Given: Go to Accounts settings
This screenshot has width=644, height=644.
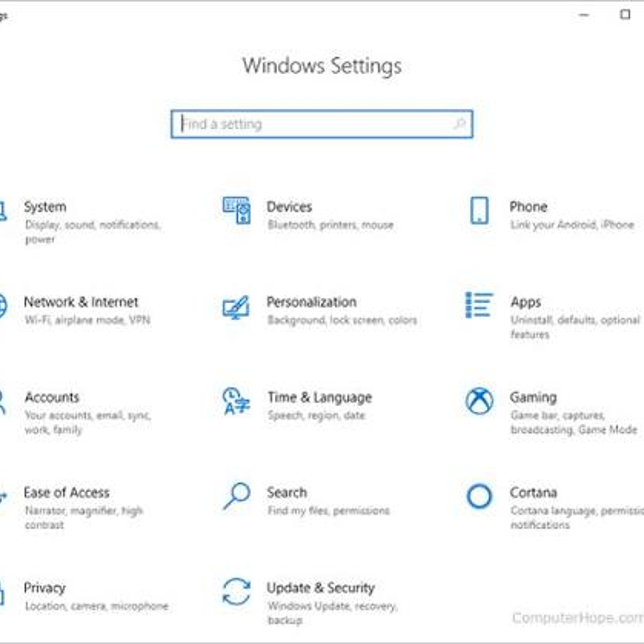Looking at the screenshot, I should pyautogui.click(x=52, y=397).
